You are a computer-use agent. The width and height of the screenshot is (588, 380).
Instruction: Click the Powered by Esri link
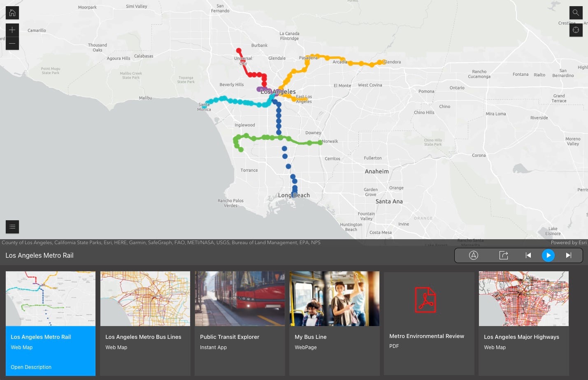pyautogui.click(x=569, y=242)
